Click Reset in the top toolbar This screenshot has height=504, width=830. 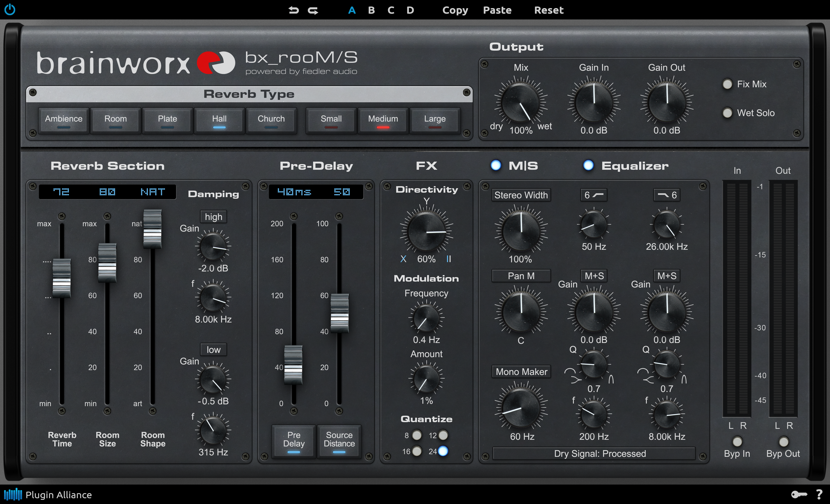(549, 11)
